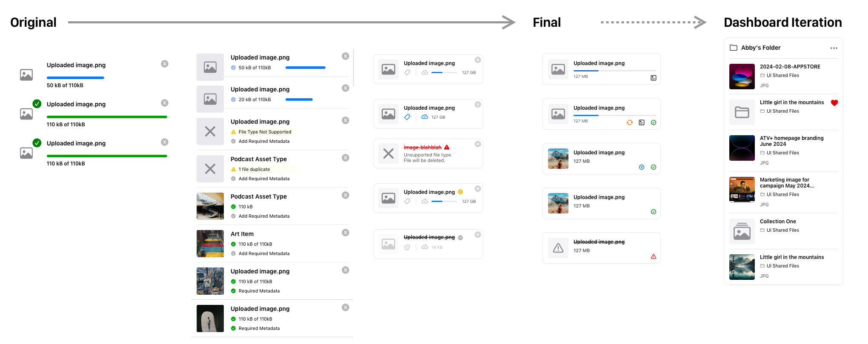Open UI Shared Files under 2024-02-08-APPSTORE

click(x=782, y=75)
